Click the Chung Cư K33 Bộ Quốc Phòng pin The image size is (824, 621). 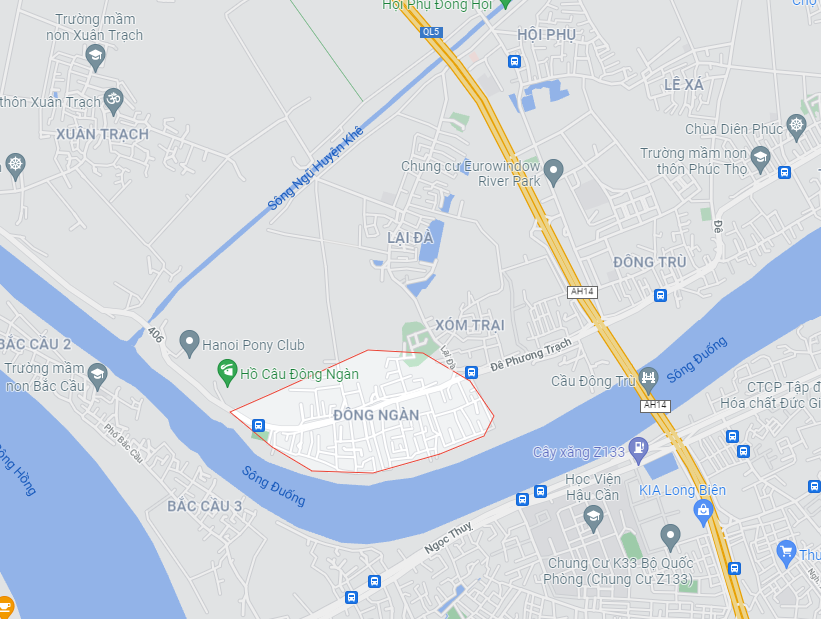click(670, 537)
